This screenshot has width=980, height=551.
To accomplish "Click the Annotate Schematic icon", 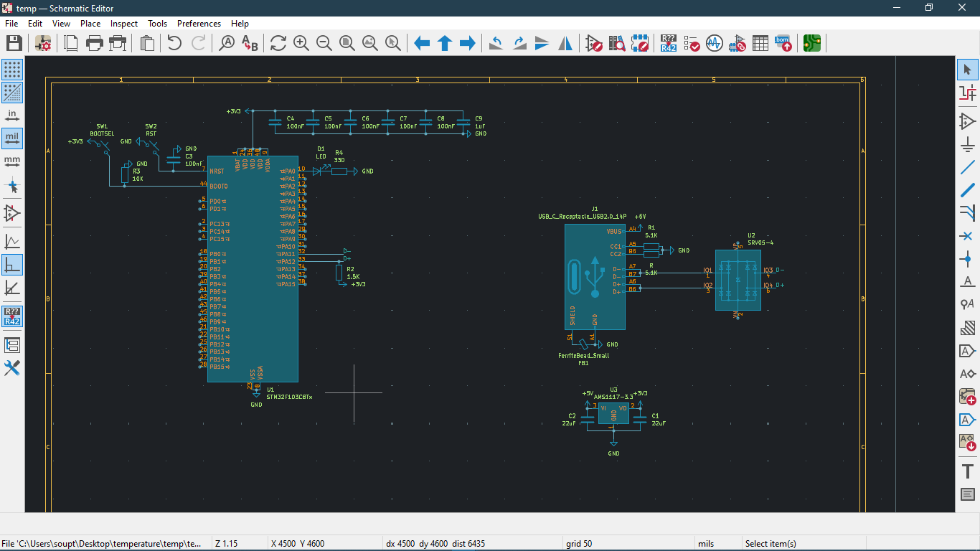I will (668, 44).
